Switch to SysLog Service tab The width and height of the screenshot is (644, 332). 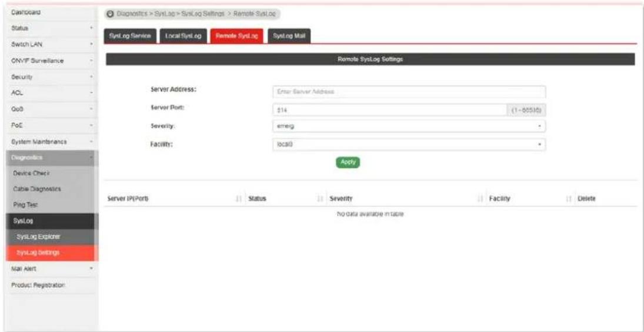click(130, 36)
